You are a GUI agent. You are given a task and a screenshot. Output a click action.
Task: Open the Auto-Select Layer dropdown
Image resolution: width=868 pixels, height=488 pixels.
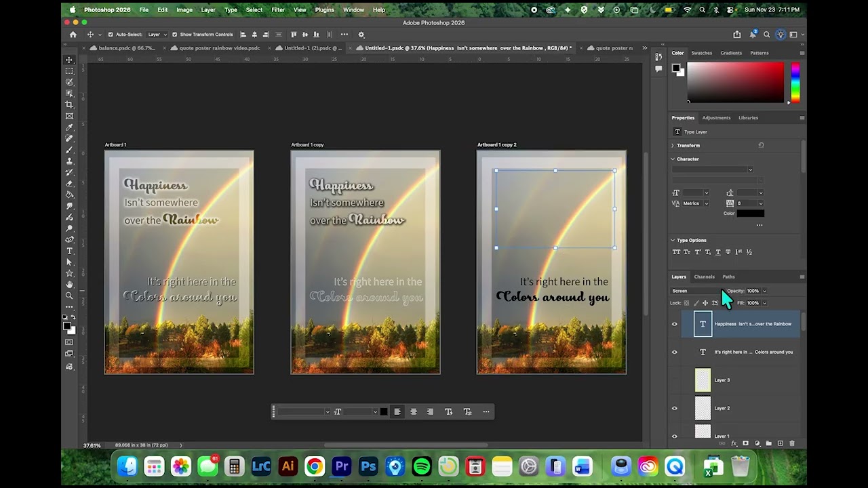pyautogui.click(x=157, y=35)
